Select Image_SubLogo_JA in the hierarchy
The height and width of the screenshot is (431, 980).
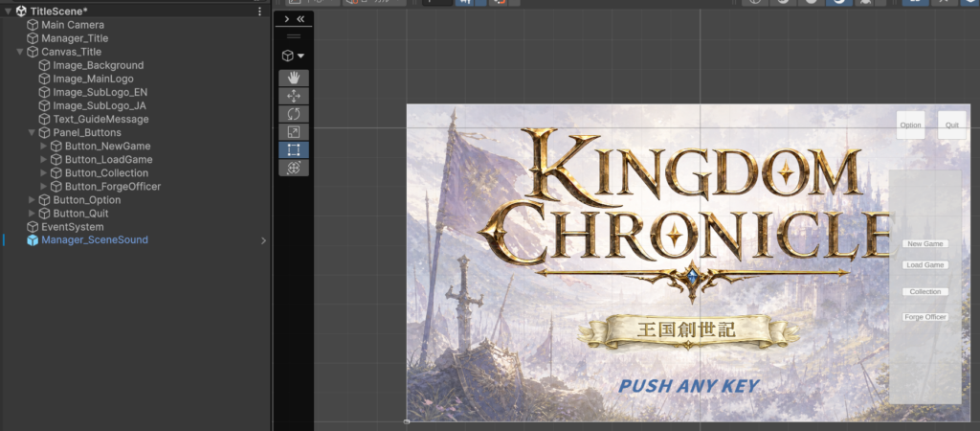[x=100, y=105]
